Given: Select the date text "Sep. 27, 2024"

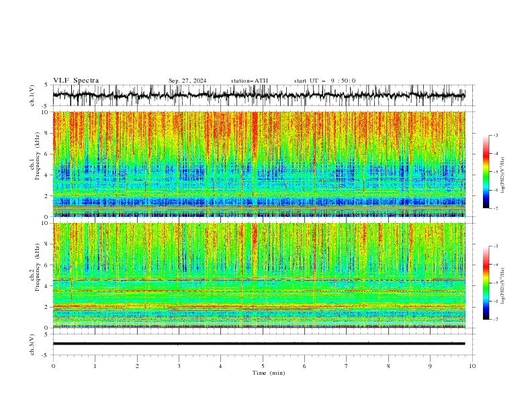Looking at the screenshot, I should [187, 81].
